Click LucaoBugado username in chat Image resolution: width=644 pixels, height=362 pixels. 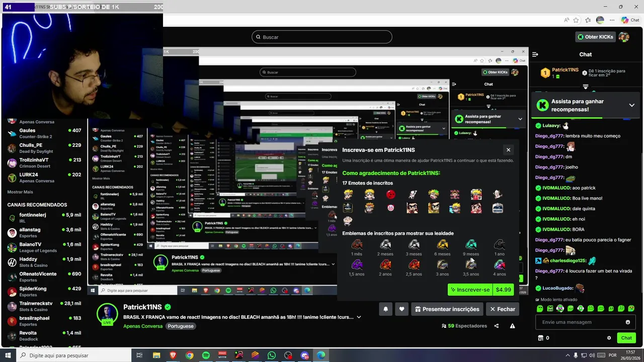557,288
